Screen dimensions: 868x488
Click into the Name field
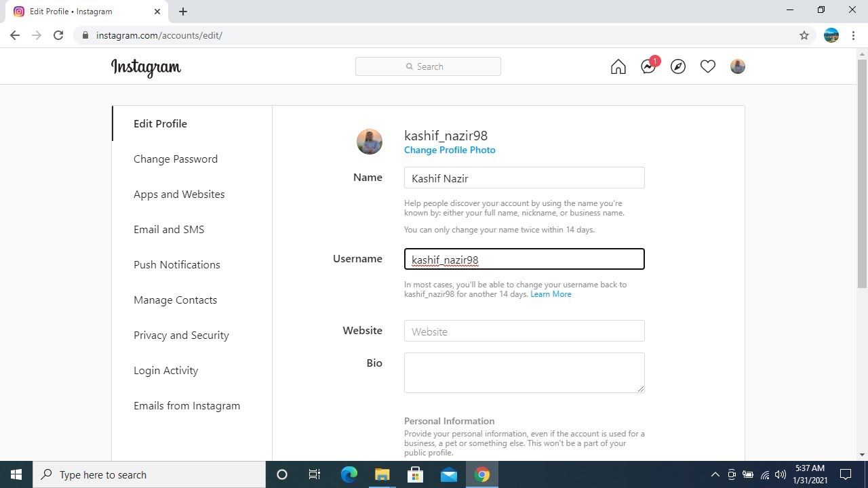click(x=524, y=178)
